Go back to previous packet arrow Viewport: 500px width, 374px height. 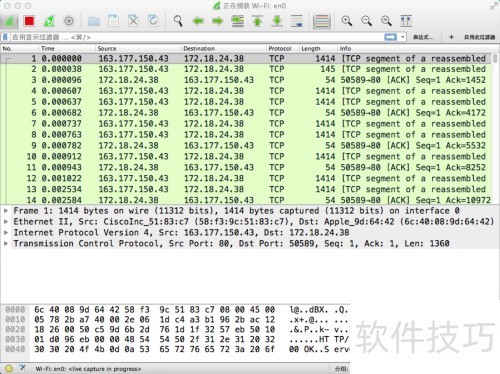198,21
